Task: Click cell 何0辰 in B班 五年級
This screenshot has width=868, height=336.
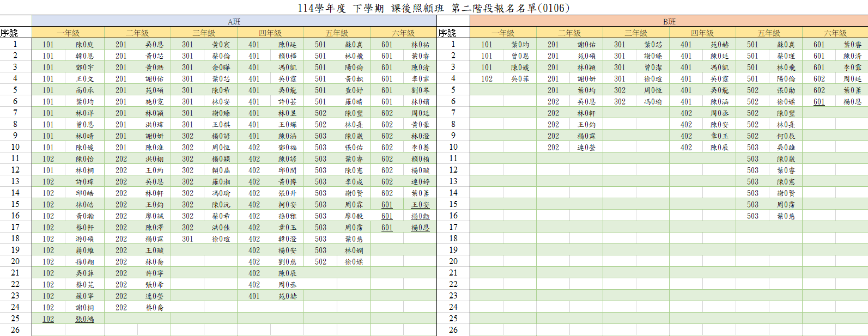Action: [786, 136]
